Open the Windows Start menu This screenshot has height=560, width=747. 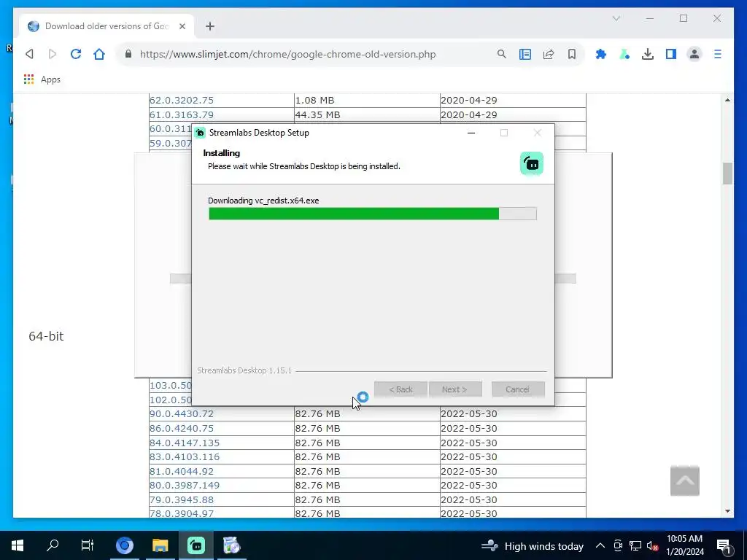point(18,545)
